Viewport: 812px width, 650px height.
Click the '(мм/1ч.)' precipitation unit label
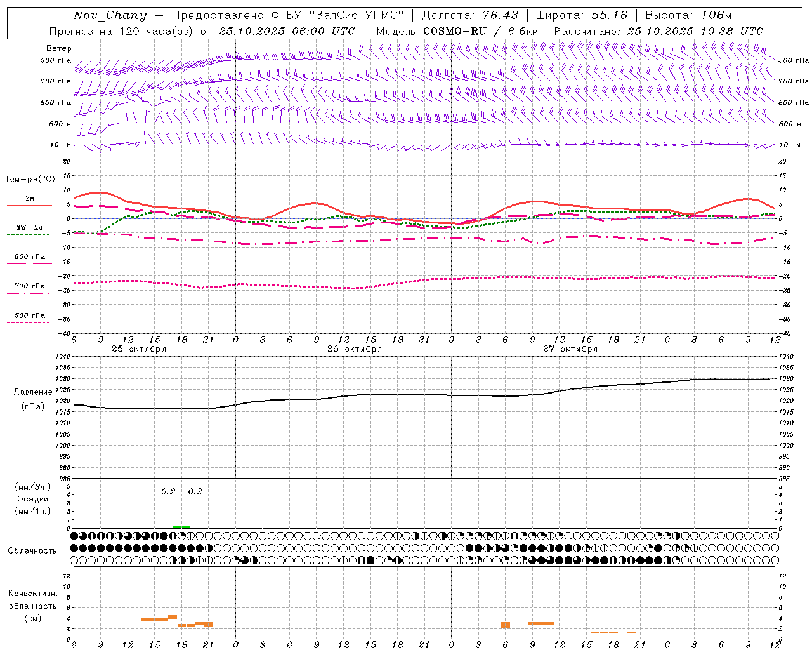pos(33,511)
